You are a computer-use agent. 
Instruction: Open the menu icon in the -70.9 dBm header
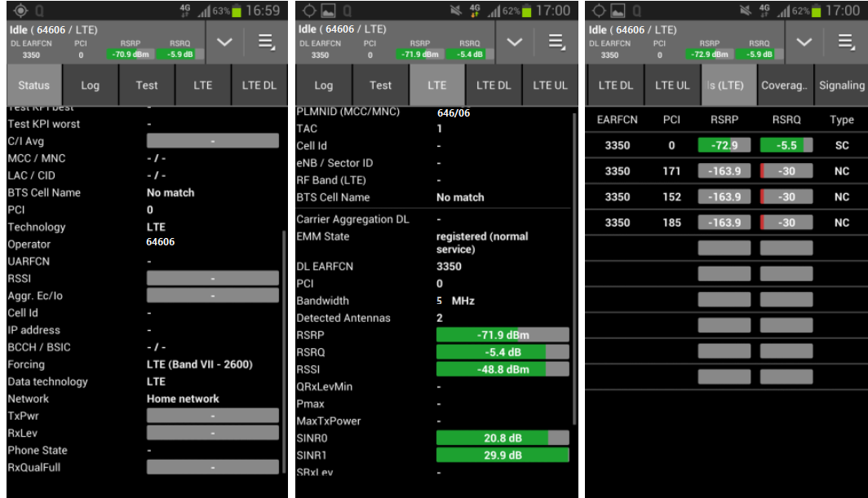coord(267,42)
